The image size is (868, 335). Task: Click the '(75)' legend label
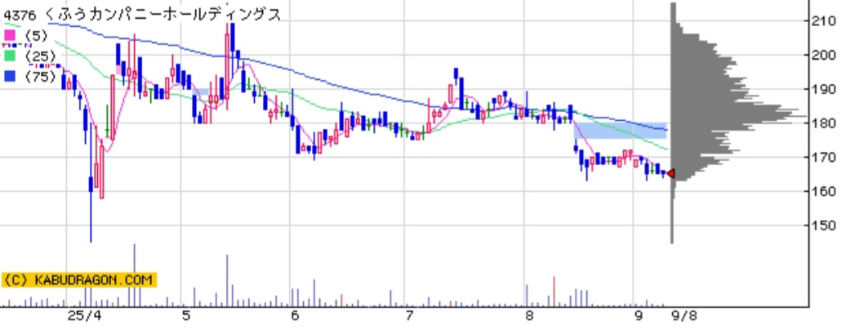pos(40,76)
